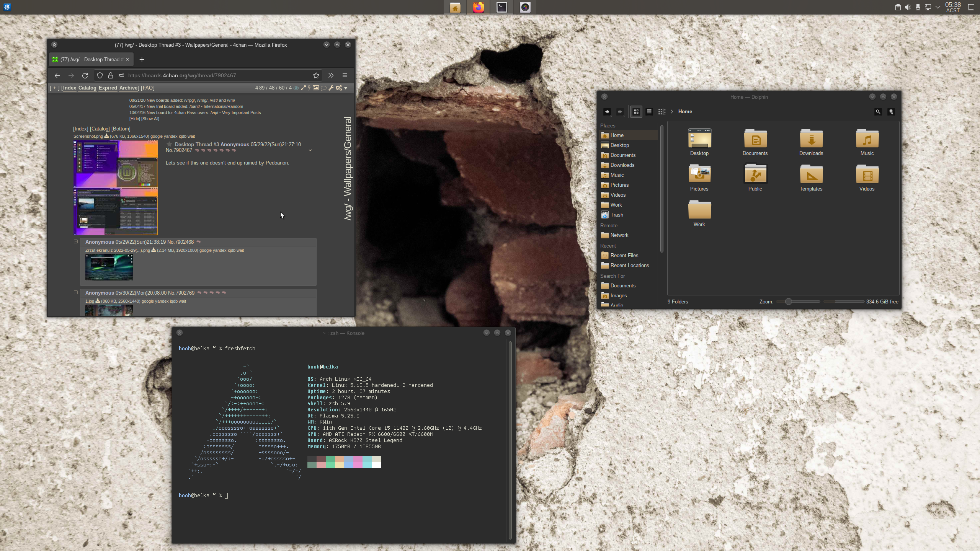The image size is (980, 551).
Task: Collapse reply No.7902769 with minus box
Action: (76, 292)
